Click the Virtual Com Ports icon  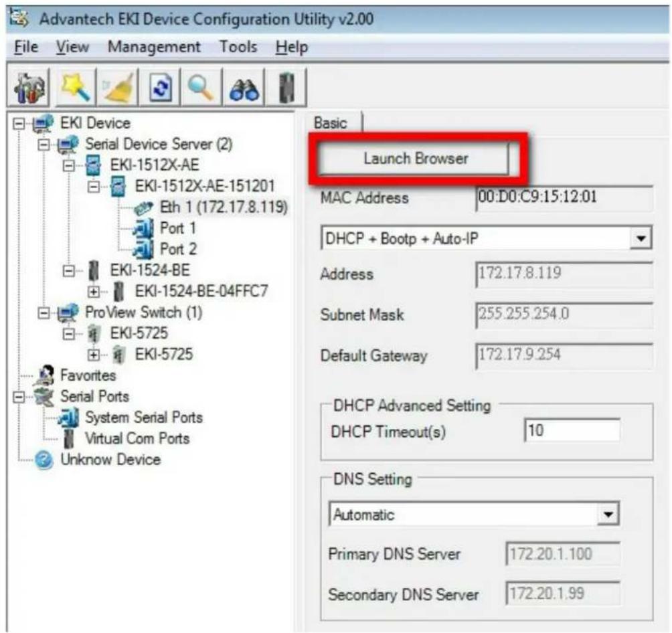tap(68, 438)
